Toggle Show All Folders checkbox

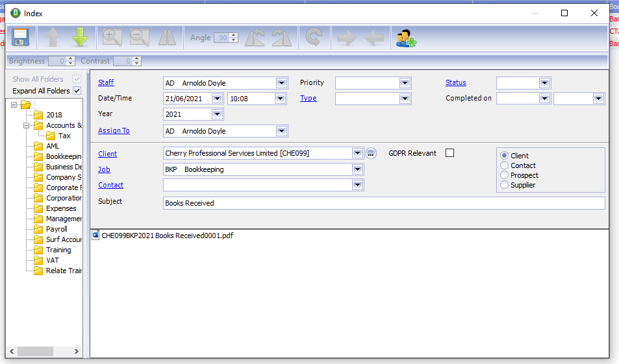(77, 79)
